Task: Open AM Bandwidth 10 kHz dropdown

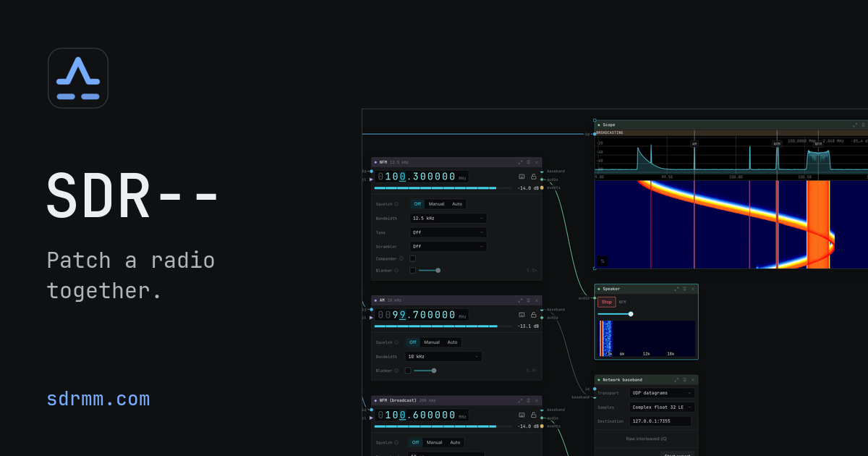Action: pyautogui.click(x=443, y=356)
